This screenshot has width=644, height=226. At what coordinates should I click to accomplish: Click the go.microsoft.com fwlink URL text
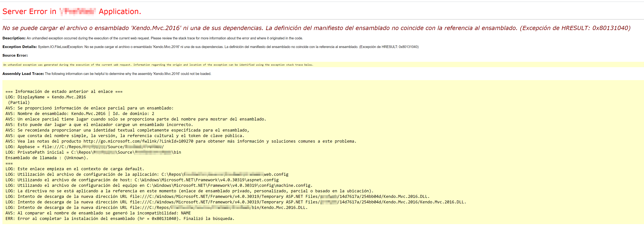[x=138, y=141]
